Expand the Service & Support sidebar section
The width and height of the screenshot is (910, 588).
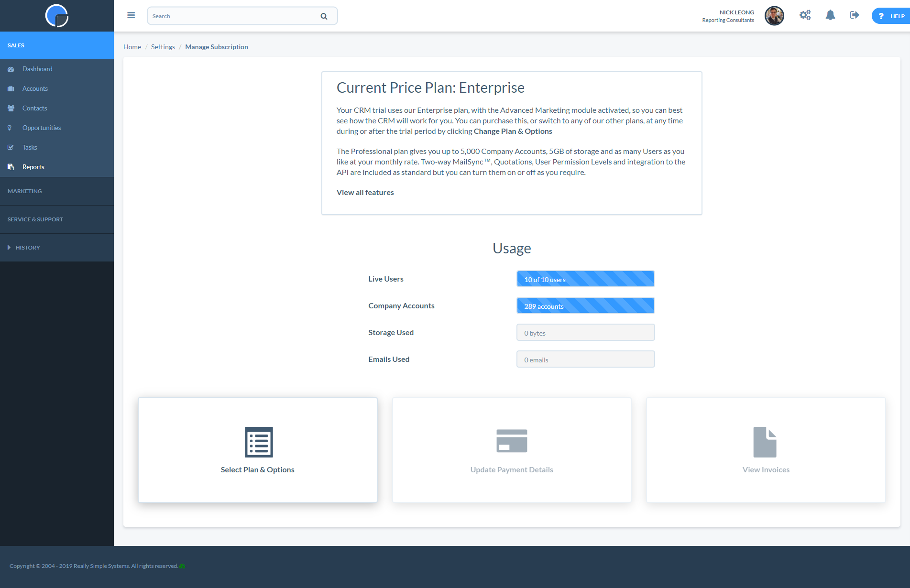pyautogui.click(x=57, y=219)
